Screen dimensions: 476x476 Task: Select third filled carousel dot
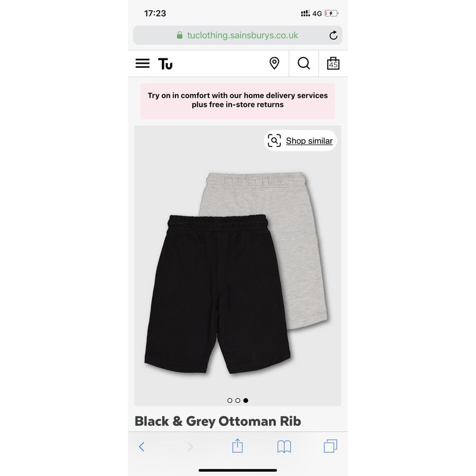click(246, 400)
